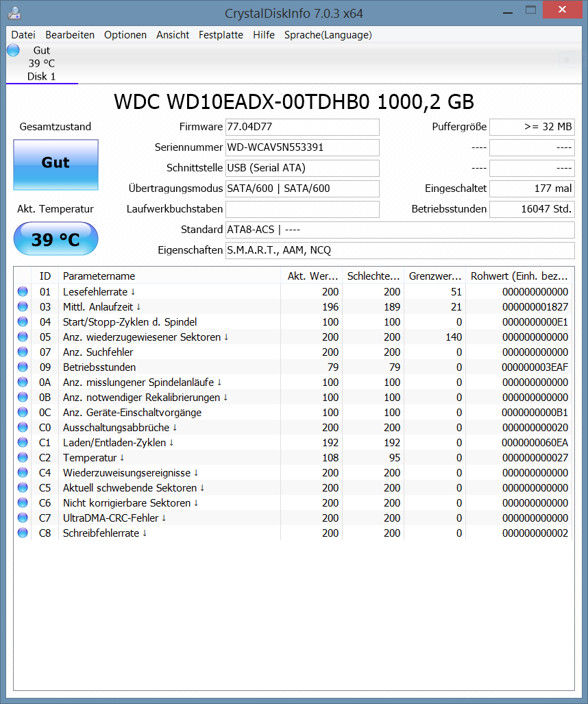Click status orb of Mittl. Anlaufzeit row
This screenshot has height=704, width=588.
coord(23,306)
